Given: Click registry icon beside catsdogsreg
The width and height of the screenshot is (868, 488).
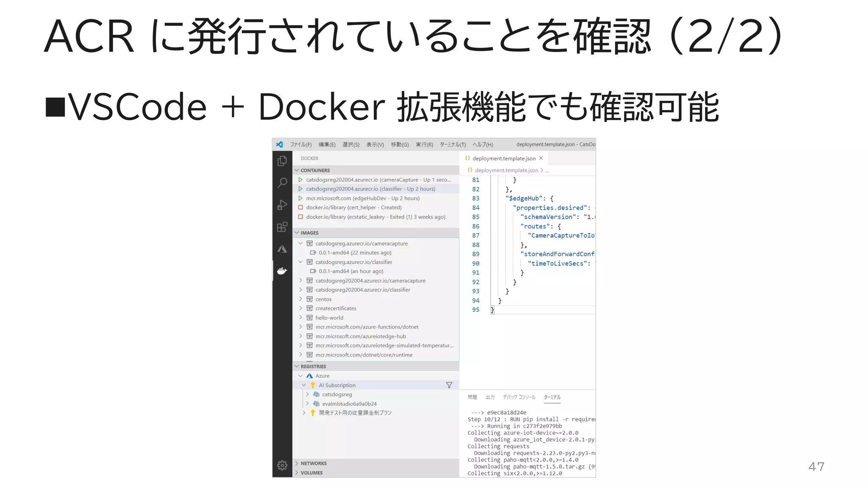Looking at the screenshot, I should pyautogui.click(x=316, y=394).
